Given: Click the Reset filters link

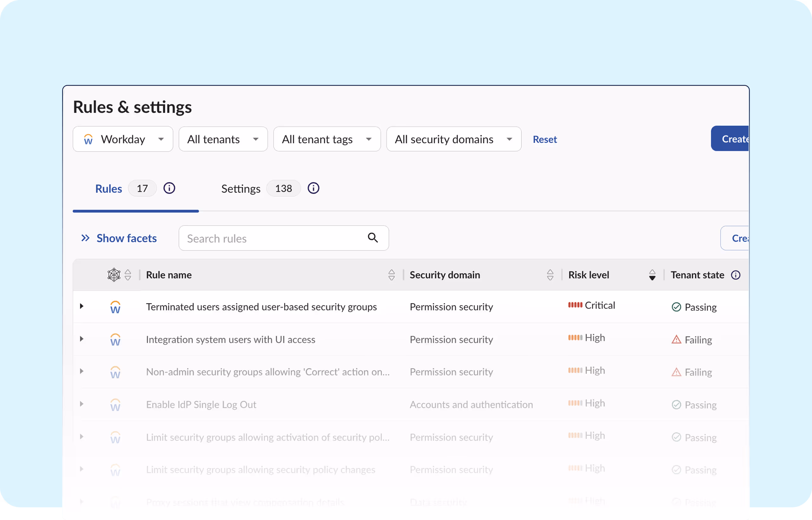Looking at the screenshot, I should 545,139.
